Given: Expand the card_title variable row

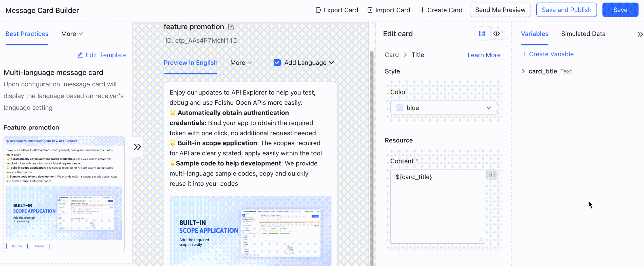Looking at the screenshot, I should coord(523,71).
